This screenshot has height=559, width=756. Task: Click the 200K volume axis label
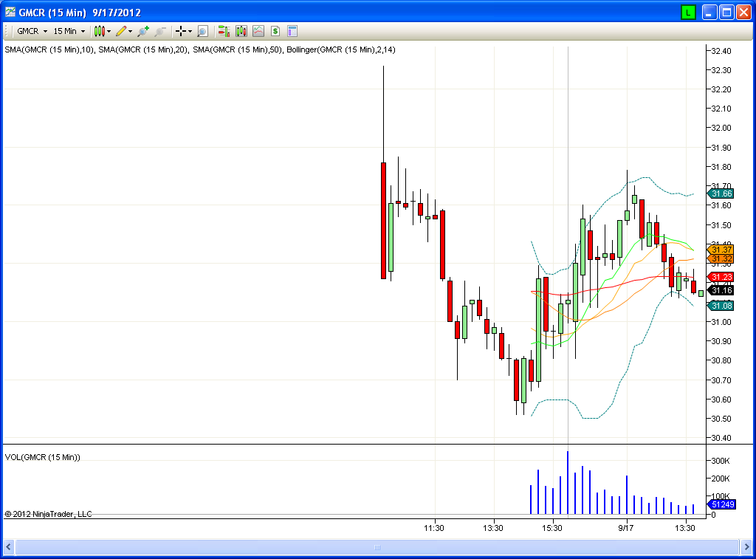tap(721, 479)
